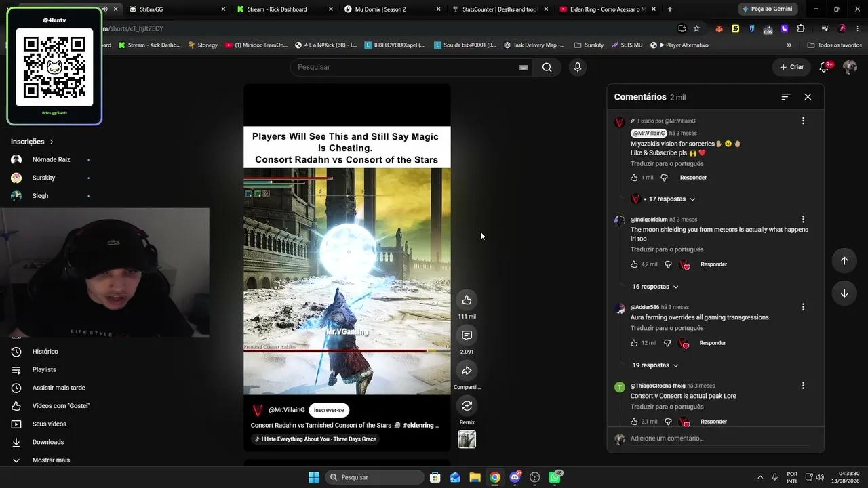The width and height of the screenshot is (868, 488).
Task: Go to next short with down arrow
Action: click(844, 293)
